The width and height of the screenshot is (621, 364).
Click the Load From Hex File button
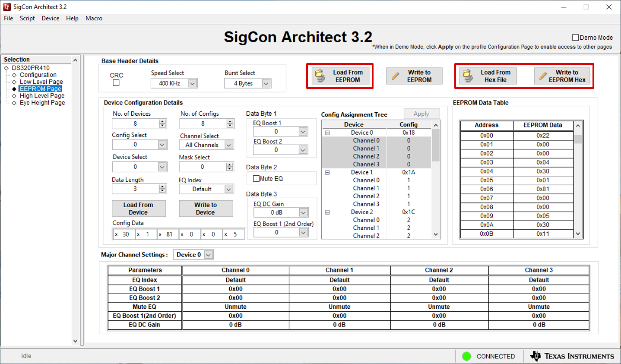point(488,76)
